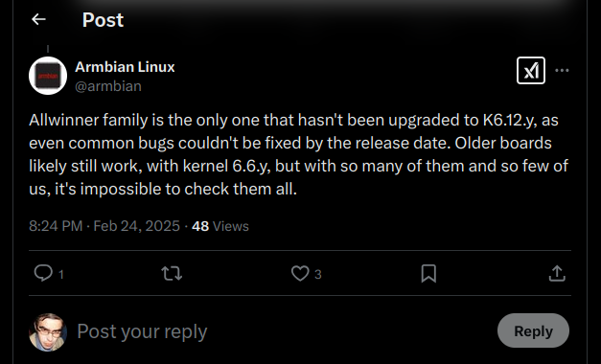This screenshot has width=601, height=364.
Task: Open Armbian Linux profile avatar
Action: coord(48,76)
